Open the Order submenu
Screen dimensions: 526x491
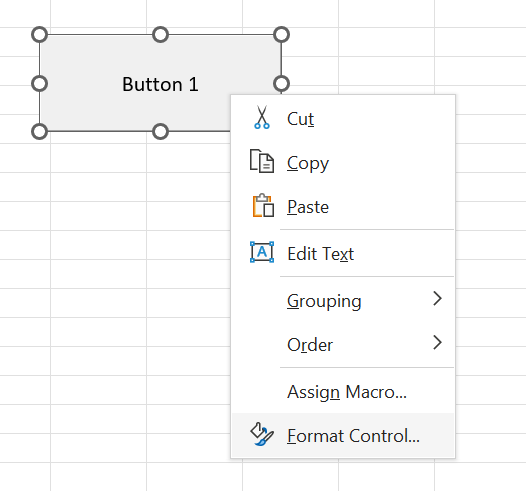(343, 344)
